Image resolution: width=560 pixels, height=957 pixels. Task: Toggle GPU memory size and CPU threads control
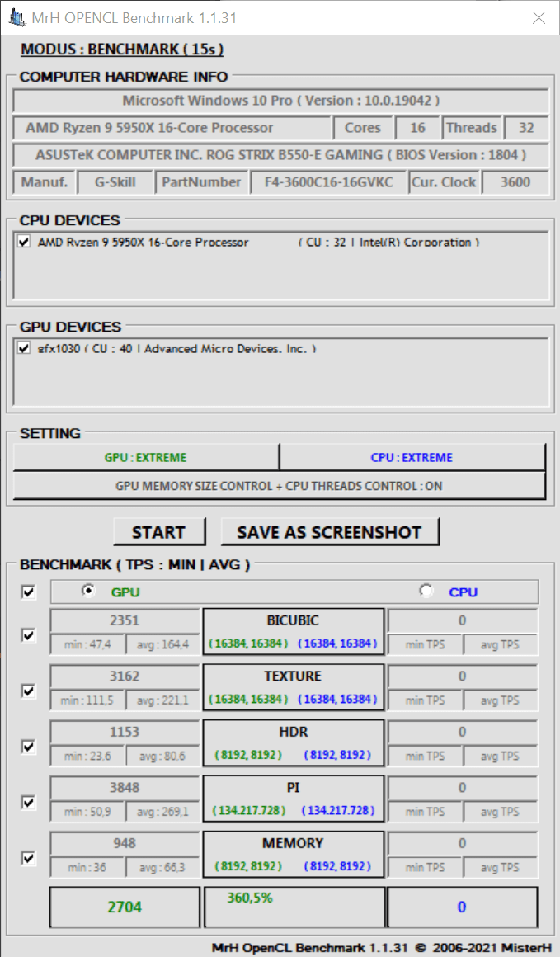point(279,487)
